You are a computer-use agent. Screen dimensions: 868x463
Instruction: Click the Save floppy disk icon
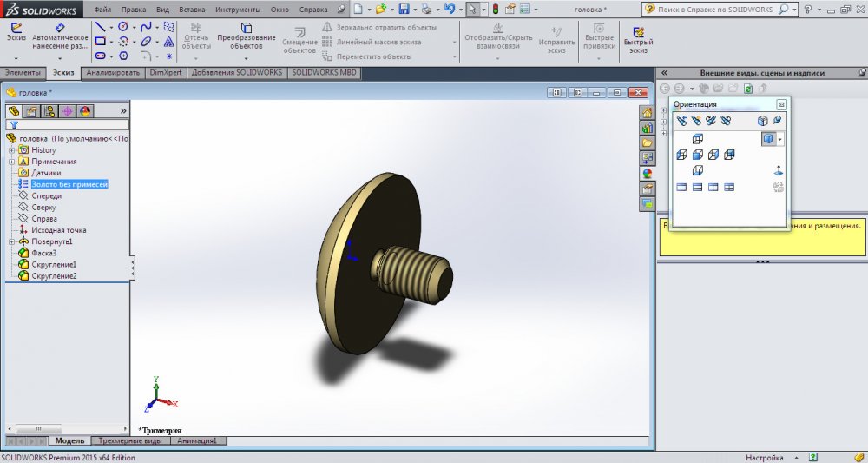(x=404, y=10)
